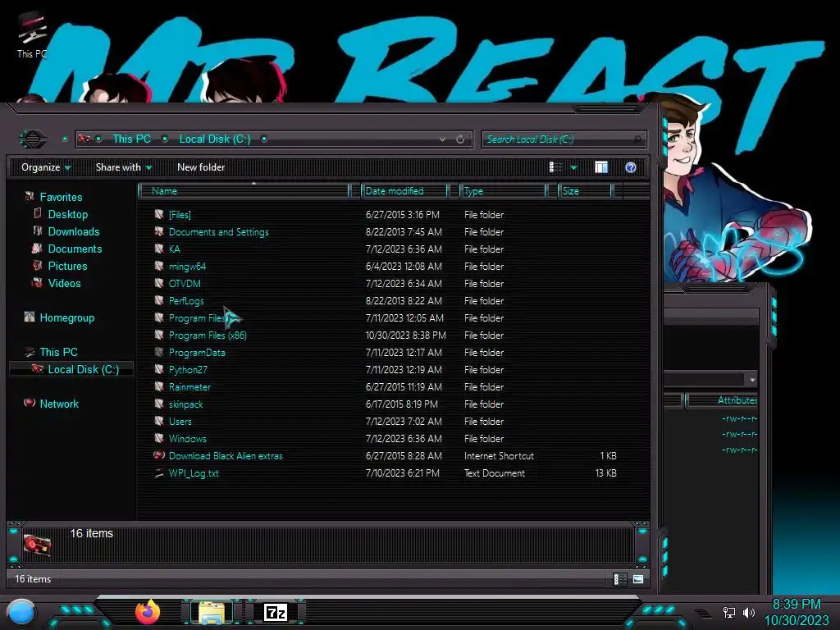Switch to large icons view in status bar
The height and width of the screenshot is (630, 840).
pos(638,579)
